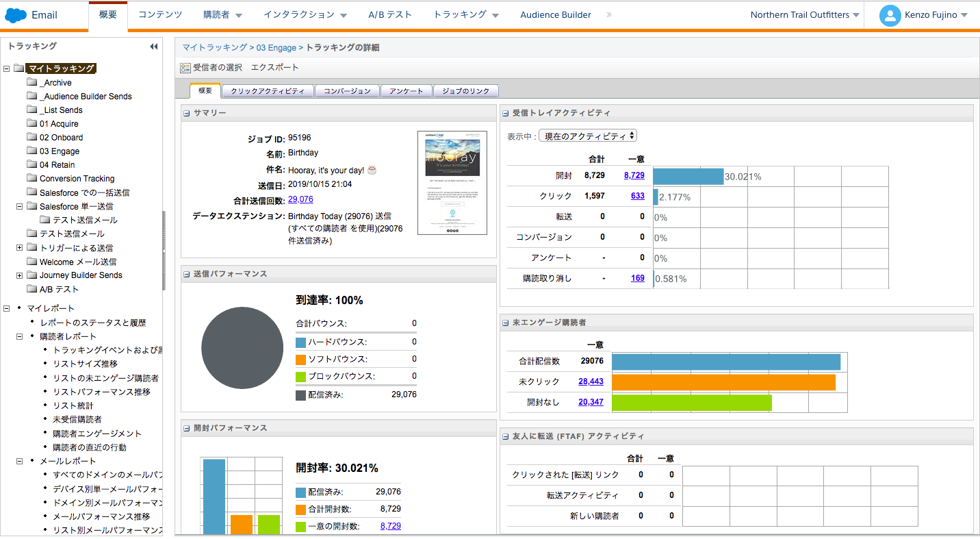Image resolution: width=980 pixels, height=539 pixels.
Task: Collapse the マイトラッキング tree node
Action: [7, 68]
